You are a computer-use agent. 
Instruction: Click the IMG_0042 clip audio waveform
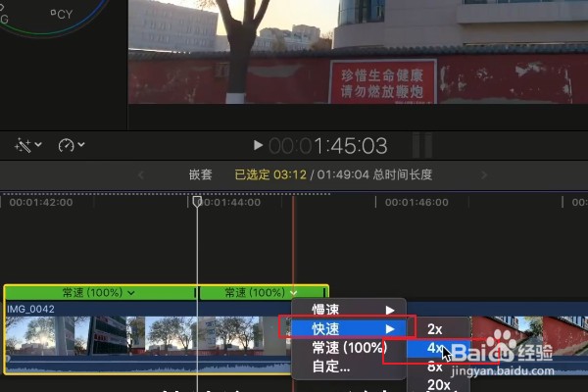148,365
